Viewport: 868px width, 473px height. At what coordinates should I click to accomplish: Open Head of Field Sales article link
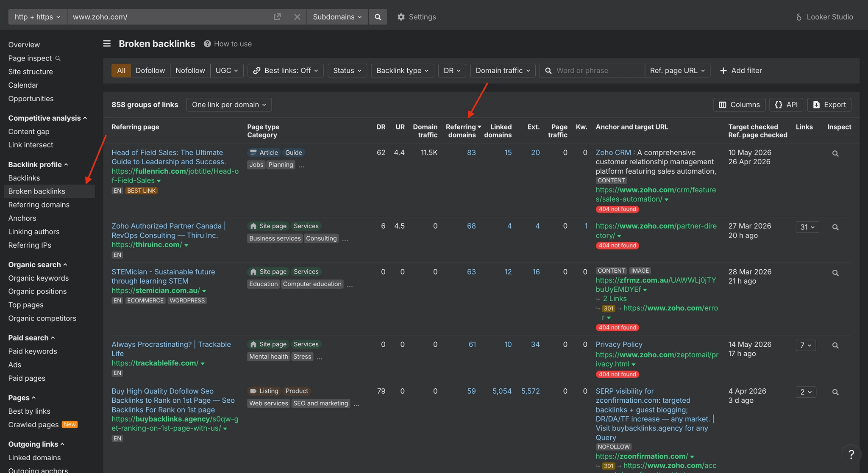[x=169, y=157]
